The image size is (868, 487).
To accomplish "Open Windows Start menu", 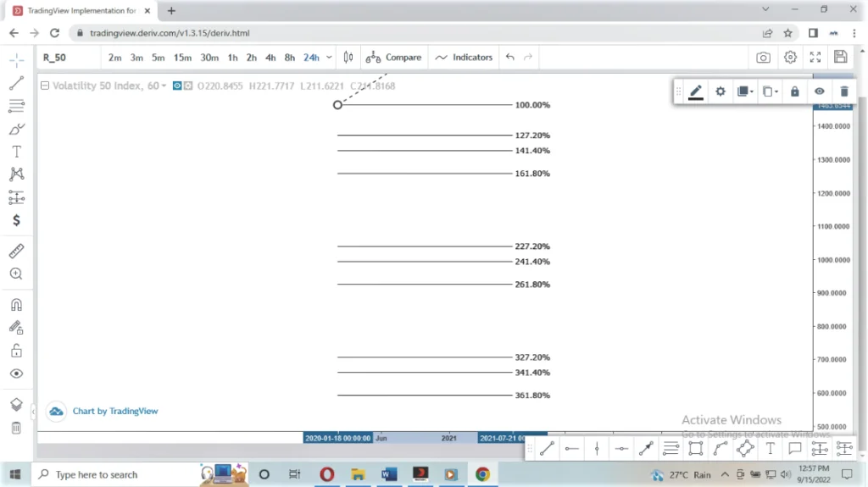I will (x=15, y=474).
